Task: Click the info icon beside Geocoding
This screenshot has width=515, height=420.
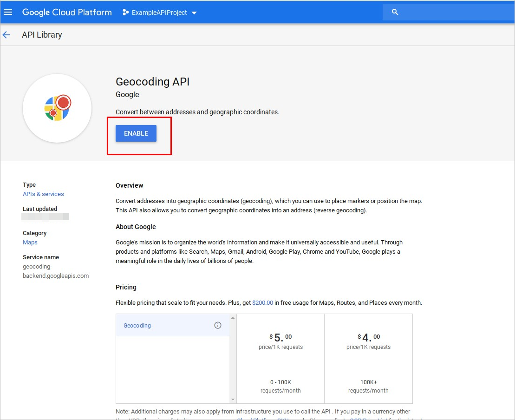Action: [x=218, y=325]
